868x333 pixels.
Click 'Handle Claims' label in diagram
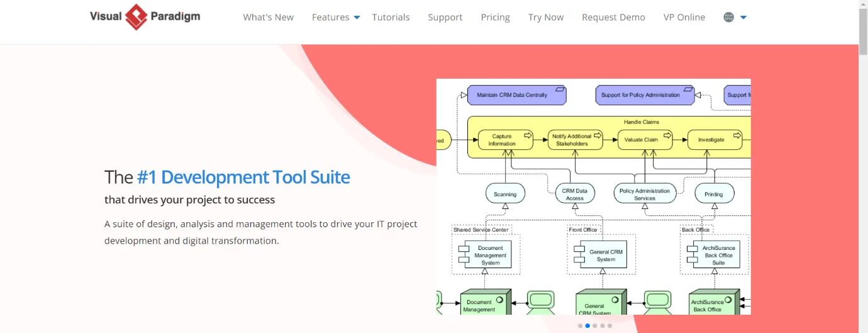[x=642, y=122]
